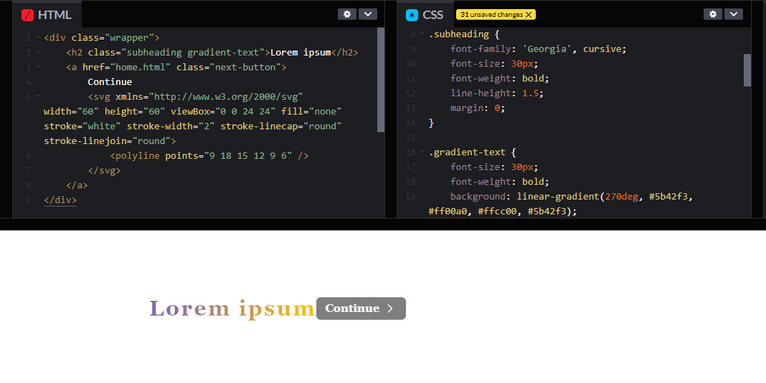Collapse the .subheading rule fold arrow on CSS line 8
The width and height of the screenshot is (766, 383).
pos(423,34)
